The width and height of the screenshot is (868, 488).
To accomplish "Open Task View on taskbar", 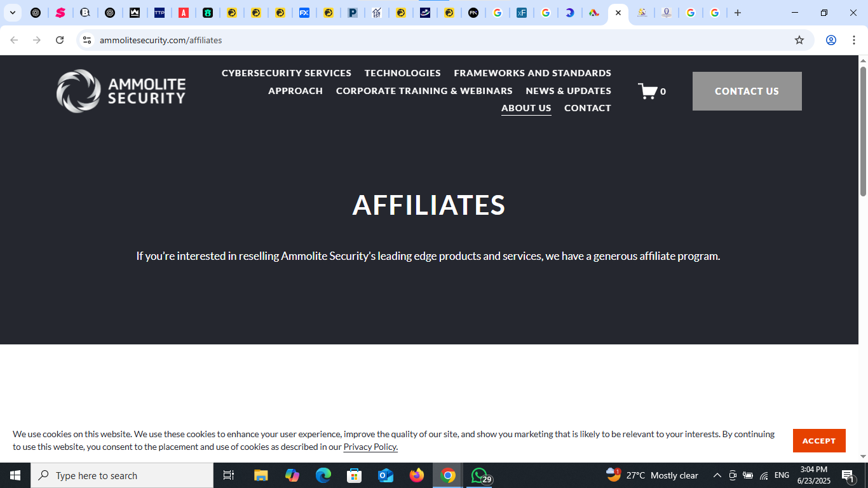I will coord(229,475).
